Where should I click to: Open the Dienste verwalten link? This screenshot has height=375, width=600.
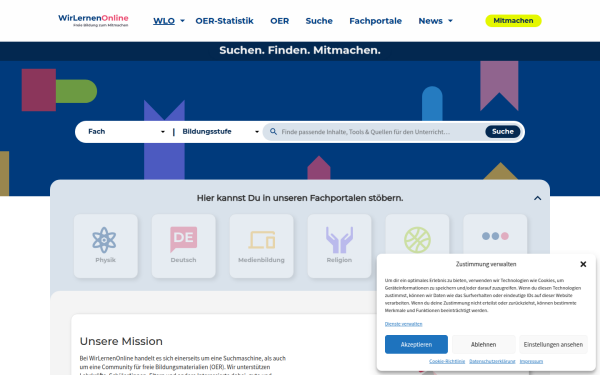(x=403, y=324)
